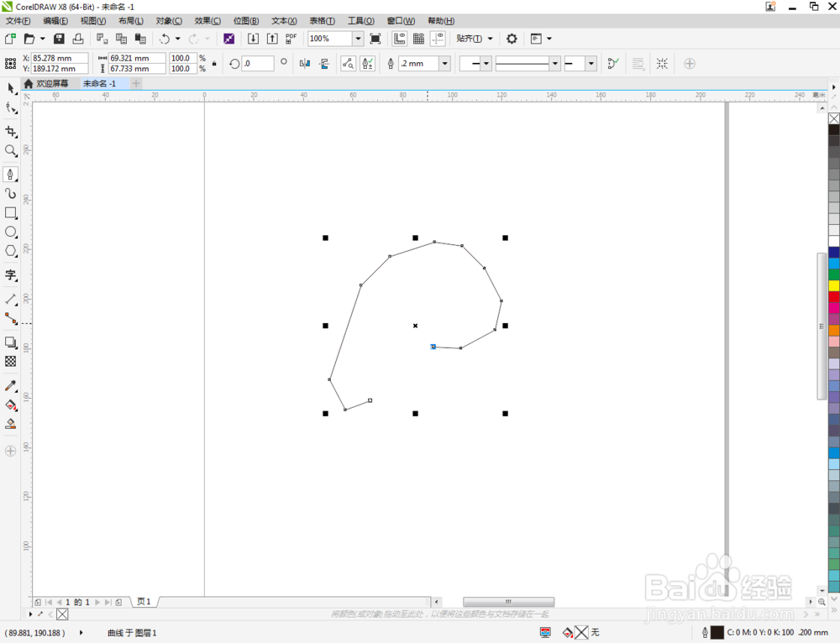Click the Undo arrow button

pyautogui.click(x=165, y=39)
